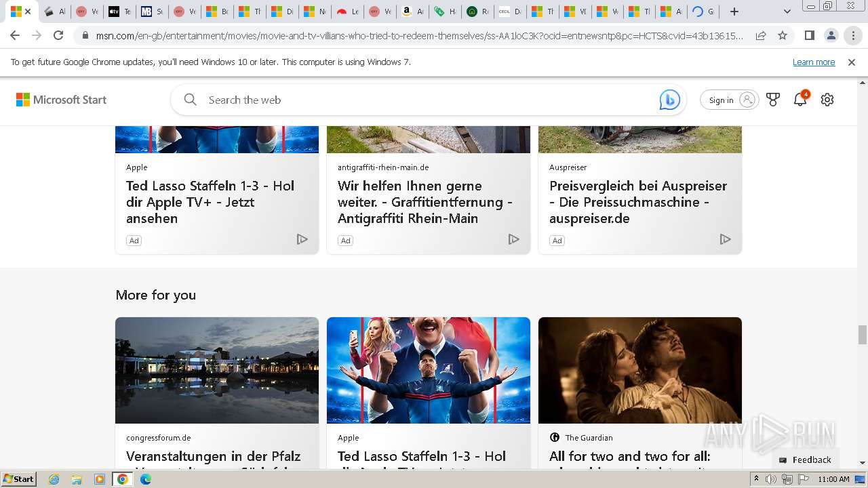
Task: Click congressforum.de source text
Action: 159,438
